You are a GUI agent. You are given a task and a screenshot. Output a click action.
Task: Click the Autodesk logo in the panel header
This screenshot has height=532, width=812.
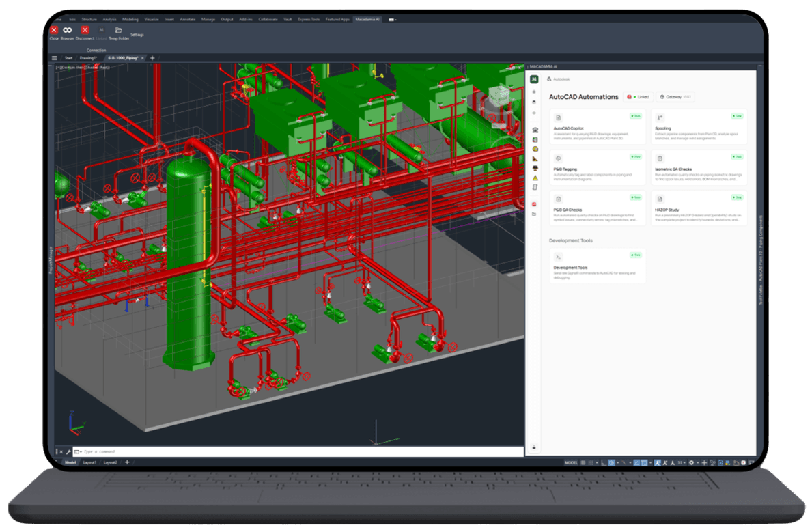click(x=549, y=79)
